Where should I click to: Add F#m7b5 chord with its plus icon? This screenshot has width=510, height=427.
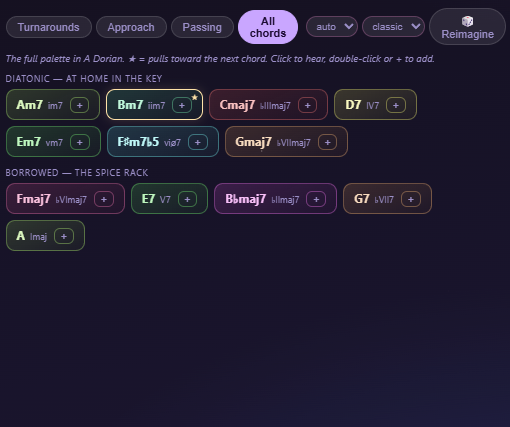pos(198,142)
